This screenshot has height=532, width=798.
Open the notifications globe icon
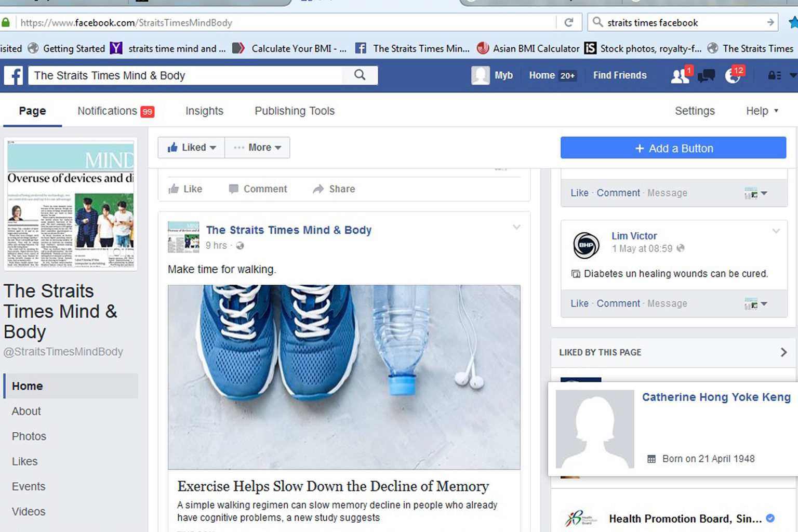pyautogui.click(x=733, y=76)
